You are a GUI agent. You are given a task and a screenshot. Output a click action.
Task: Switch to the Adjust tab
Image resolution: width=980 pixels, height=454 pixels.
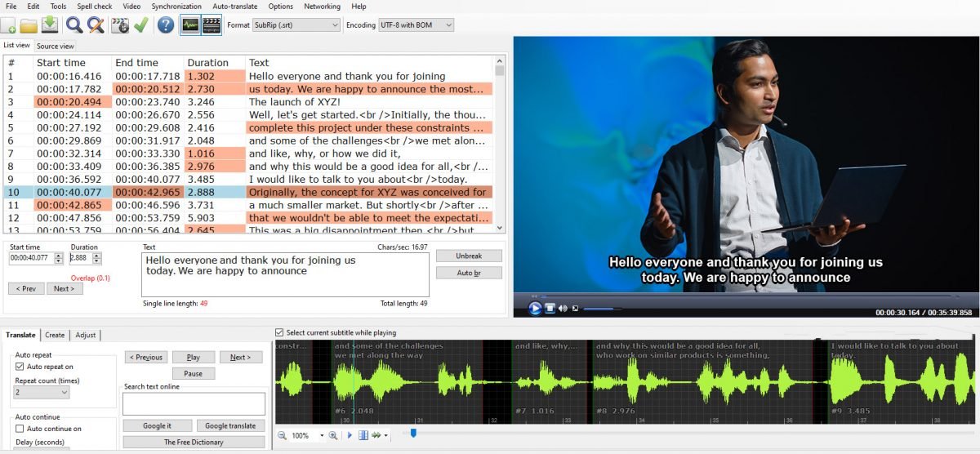tap(85, 335)
